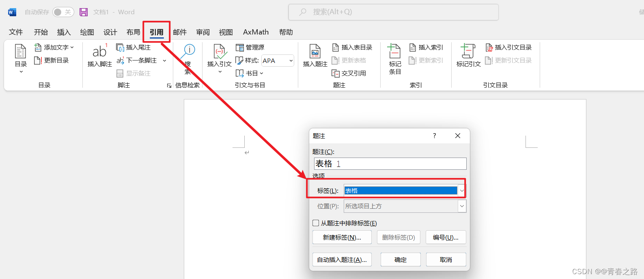Switch to the 绘图 tab
The height and width of the screenshot is (279, 644).
pos(87,32)
